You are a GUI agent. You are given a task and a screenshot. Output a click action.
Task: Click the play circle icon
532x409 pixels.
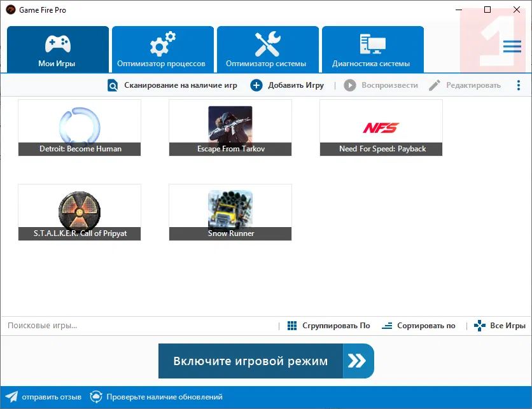point(350,85)
